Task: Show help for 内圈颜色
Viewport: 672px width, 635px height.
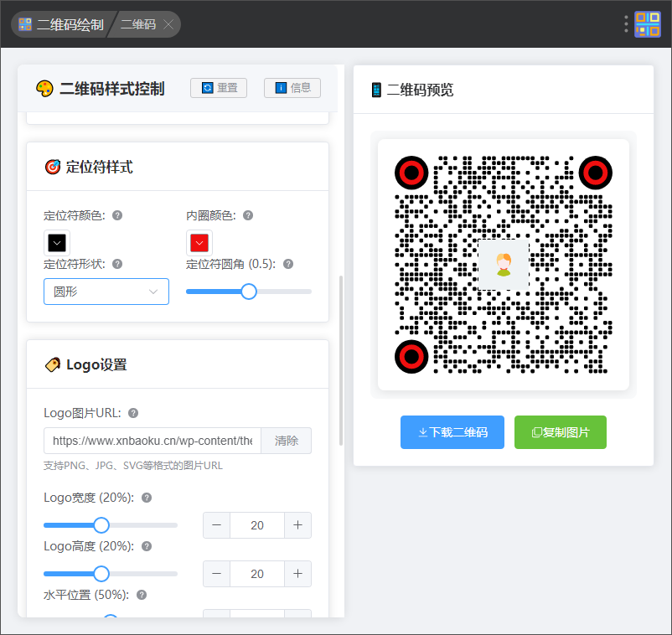Action: tap(248, 215)
